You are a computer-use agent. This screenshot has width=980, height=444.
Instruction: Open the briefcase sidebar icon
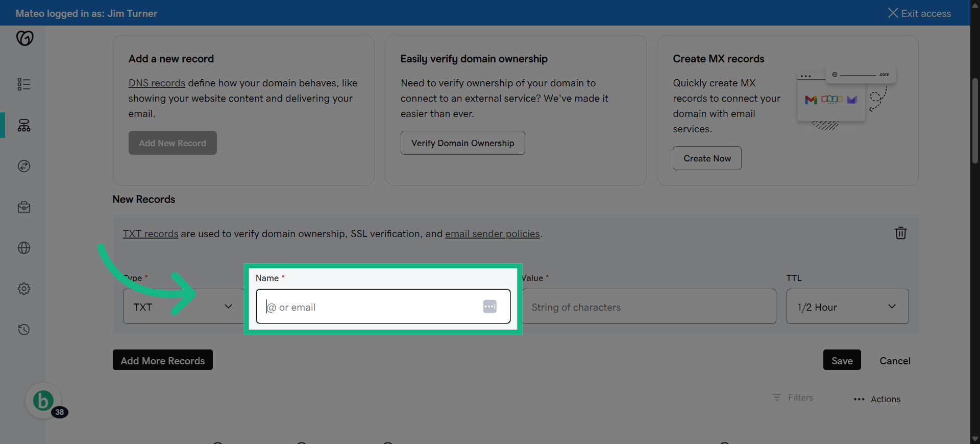point(24,207)
